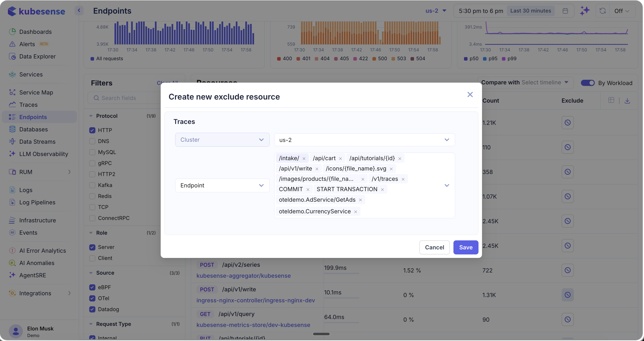Download the resources table

coord(627,100)
